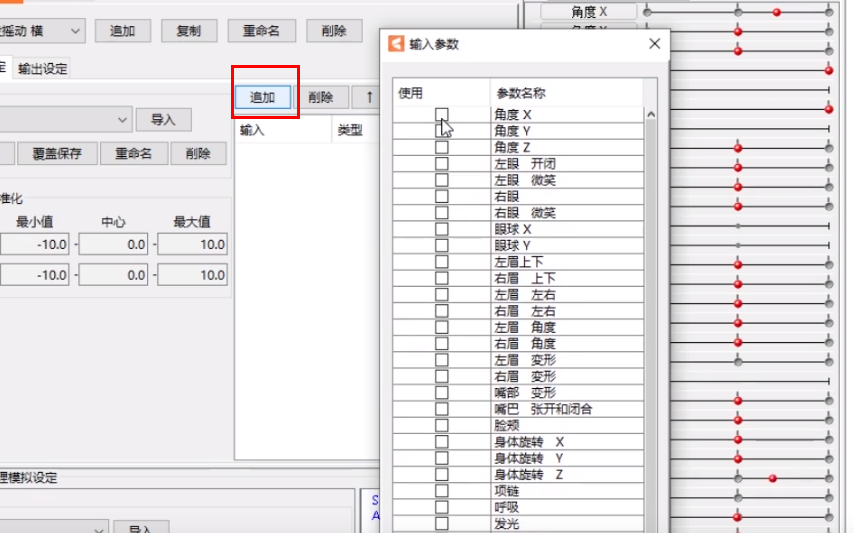Screen dimensions: 854x533
Task: Open dropdown in physics simulation settings
Action: coord(53,528)
